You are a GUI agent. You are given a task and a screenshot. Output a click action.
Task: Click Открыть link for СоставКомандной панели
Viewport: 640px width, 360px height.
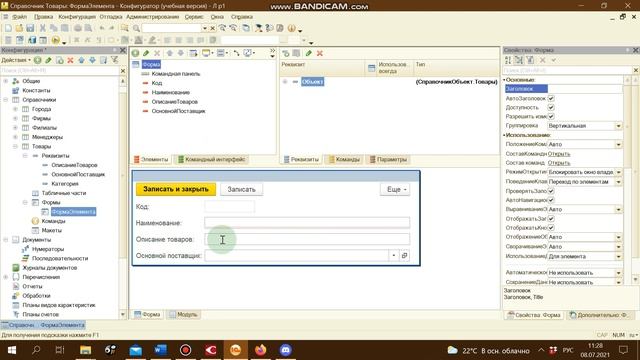pyautogui.click(x=559, y=154)
